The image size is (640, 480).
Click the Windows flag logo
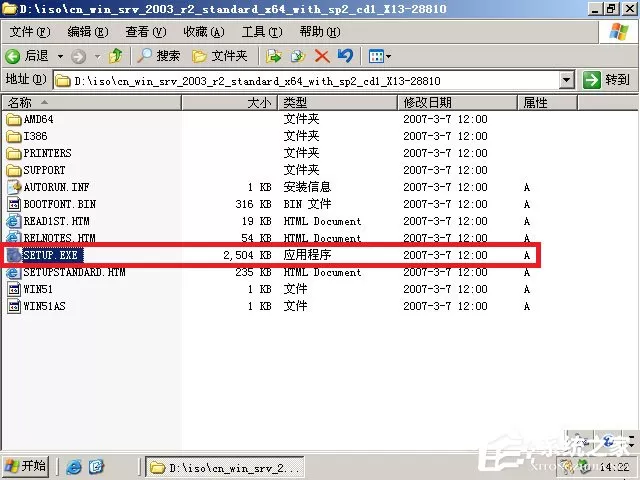(619, 31)
